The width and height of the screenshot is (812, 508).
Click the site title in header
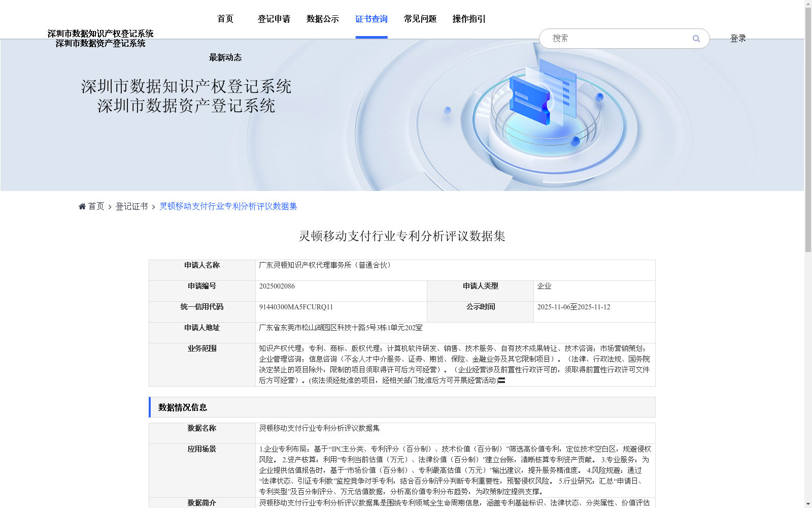pyautogui.click(x=100, y=39)
